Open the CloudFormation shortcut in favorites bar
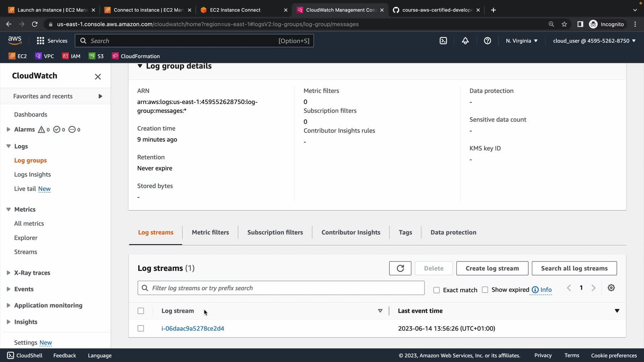Image resolution: width=644 pixels, height=362 pixels. click(136, 56)
